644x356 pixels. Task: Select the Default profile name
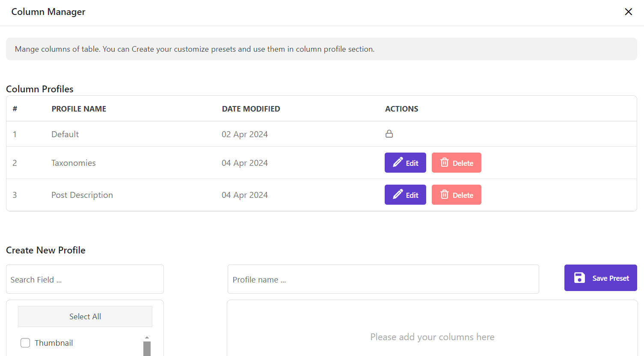[65, 134]
